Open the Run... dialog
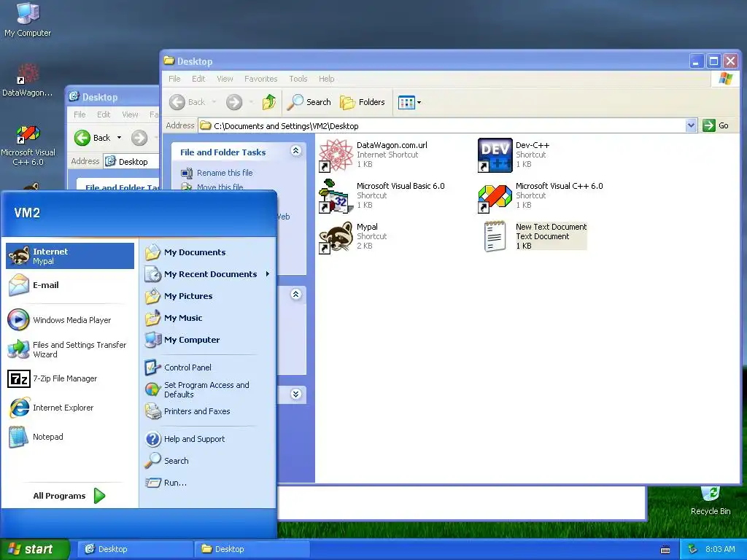The height and width of the screenshot is (560, 747). click(x=208, y=483)
